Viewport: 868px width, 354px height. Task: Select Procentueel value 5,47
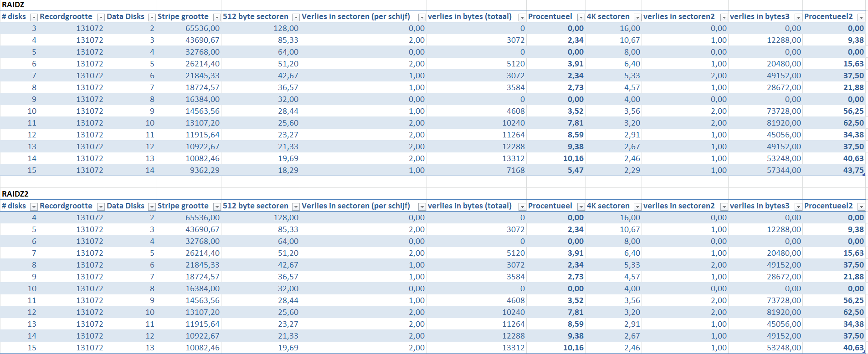[556, 170]
